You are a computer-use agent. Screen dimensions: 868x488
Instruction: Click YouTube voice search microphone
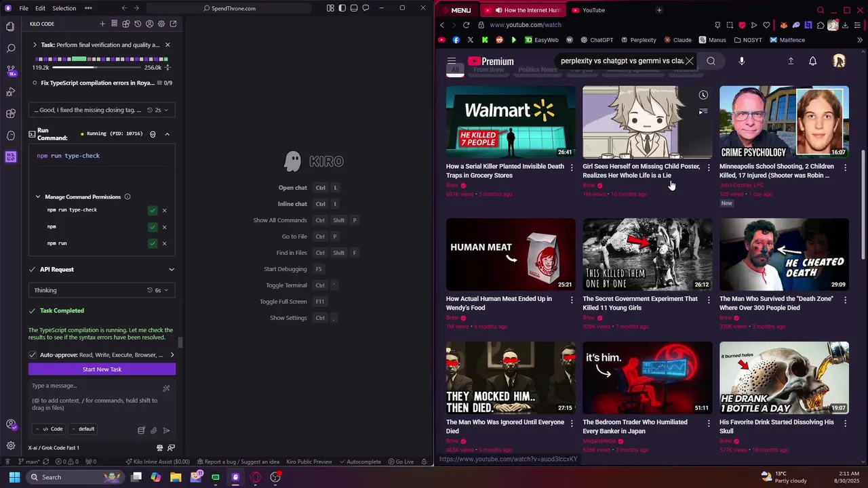click(742, 61)
